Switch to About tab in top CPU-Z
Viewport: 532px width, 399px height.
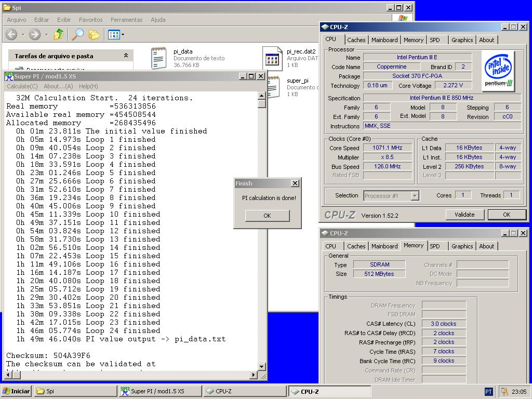[486, 40]
